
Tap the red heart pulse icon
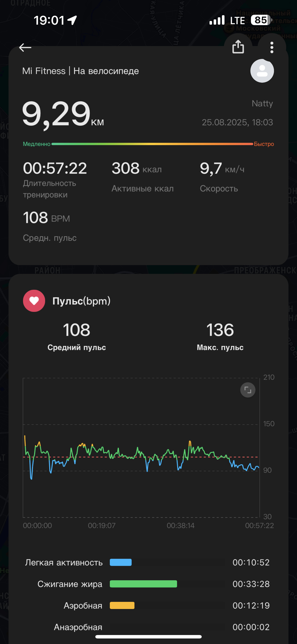point(34,301)
